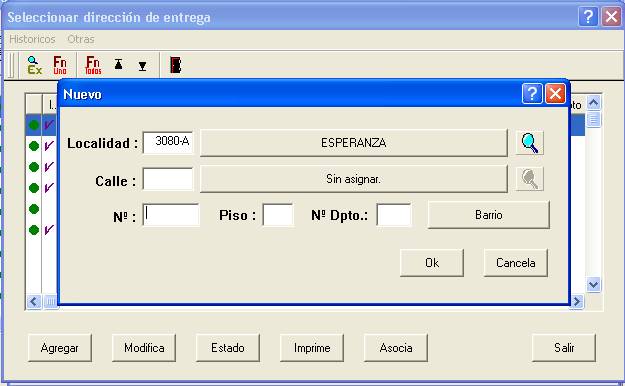The image size is (625, 386).
Task: Open the Otras menu
Action: pyautogui.click(x=81, y=39)
